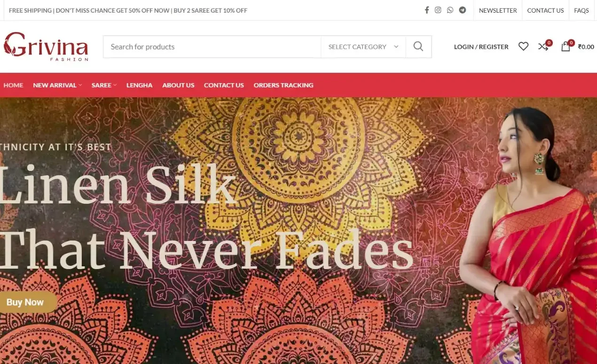Open the FAQs link
Screen dimensions: 597x364
coord(581,10)
